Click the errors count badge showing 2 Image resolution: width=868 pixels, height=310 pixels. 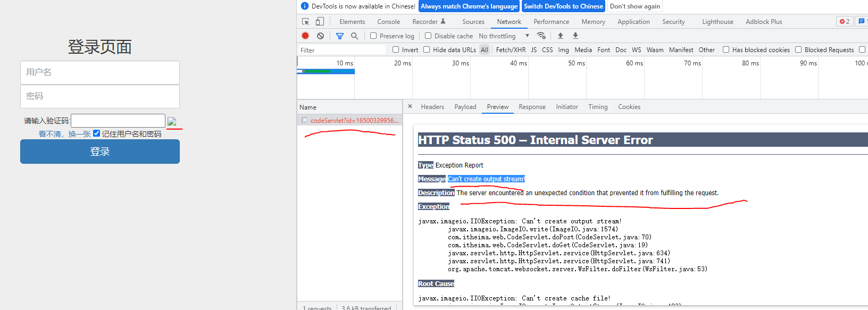click(845, 21)
